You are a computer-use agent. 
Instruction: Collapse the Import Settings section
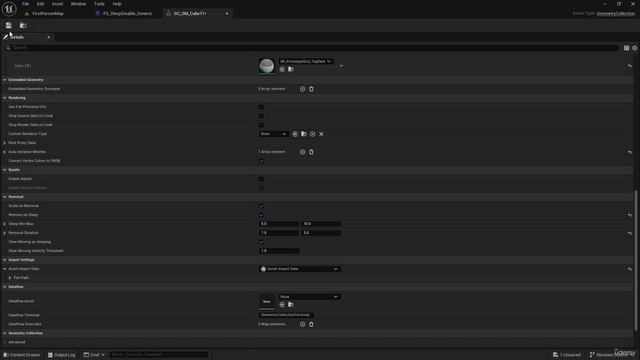point(5,260)
